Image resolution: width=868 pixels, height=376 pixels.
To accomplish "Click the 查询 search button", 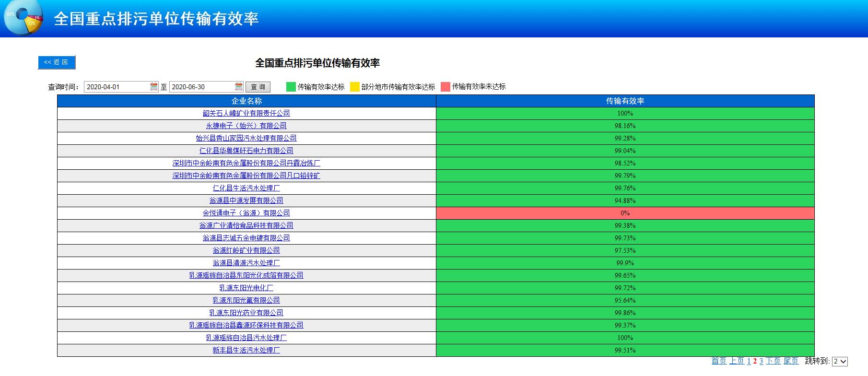I will (x=258, y=87).
